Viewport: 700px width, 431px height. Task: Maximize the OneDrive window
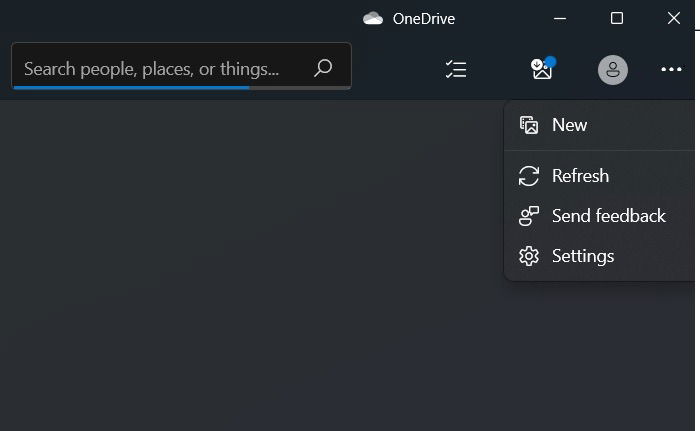tap(617, 18)
